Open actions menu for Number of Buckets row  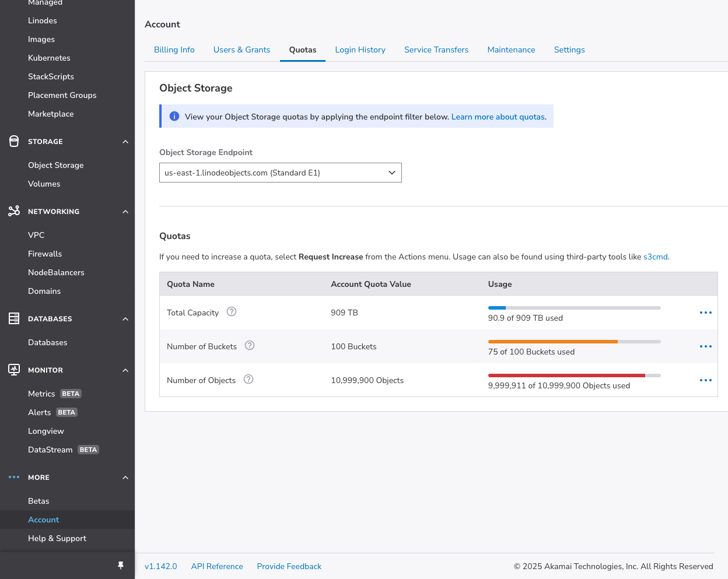click(x=705, y=346)
